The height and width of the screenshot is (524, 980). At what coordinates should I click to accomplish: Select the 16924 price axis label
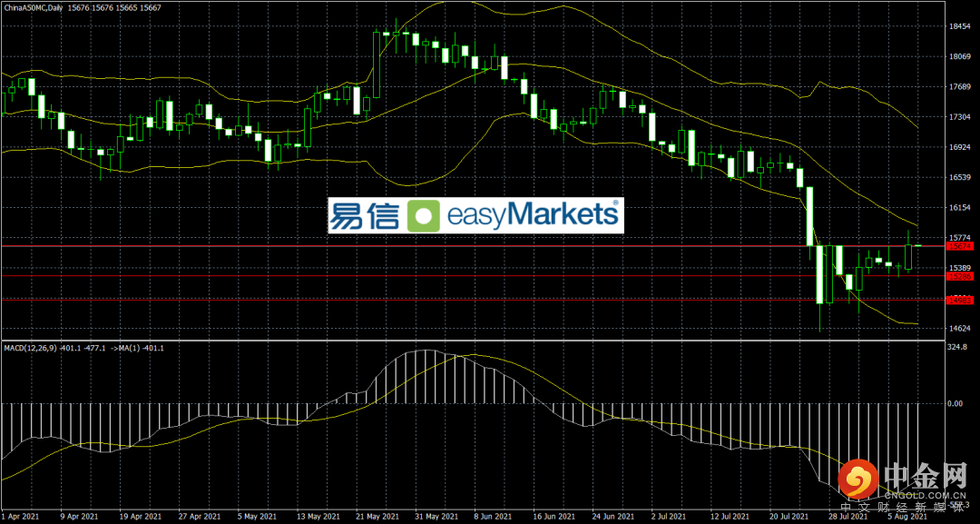(959, 147)
